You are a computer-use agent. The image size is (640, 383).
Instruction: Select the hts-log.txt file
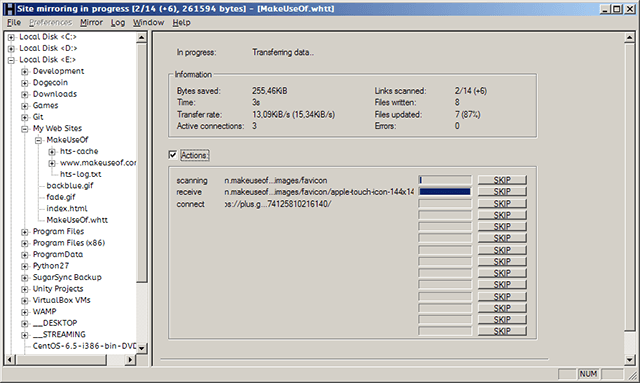pos(80,174)
